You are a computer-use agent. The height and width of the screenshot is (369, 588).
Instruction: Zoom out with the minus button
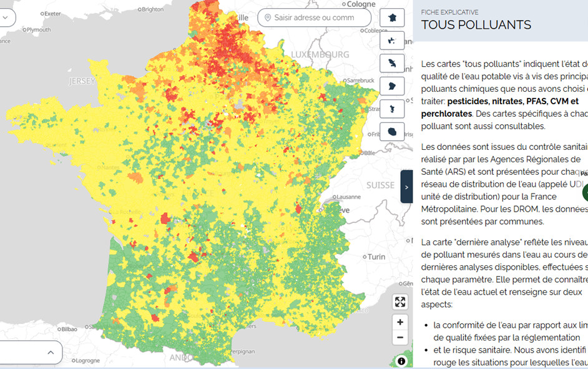pyautogui.click(x=400, y=338)
